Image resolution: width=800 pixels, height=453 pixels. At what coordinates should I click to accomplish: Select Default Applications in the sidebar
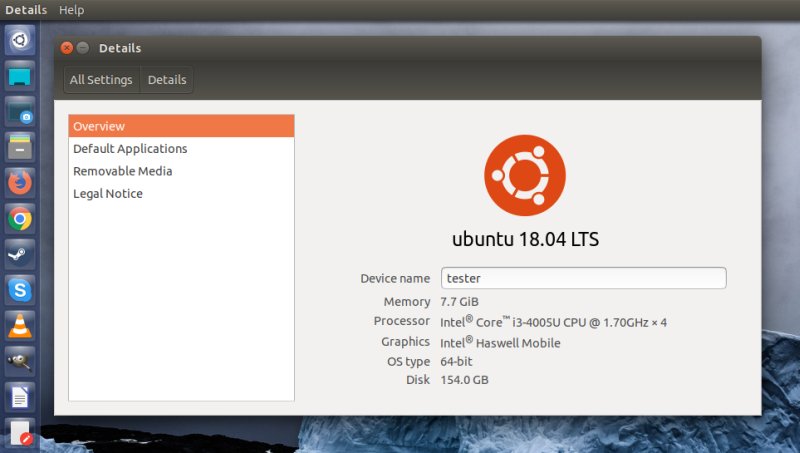(x=181, y=148)
